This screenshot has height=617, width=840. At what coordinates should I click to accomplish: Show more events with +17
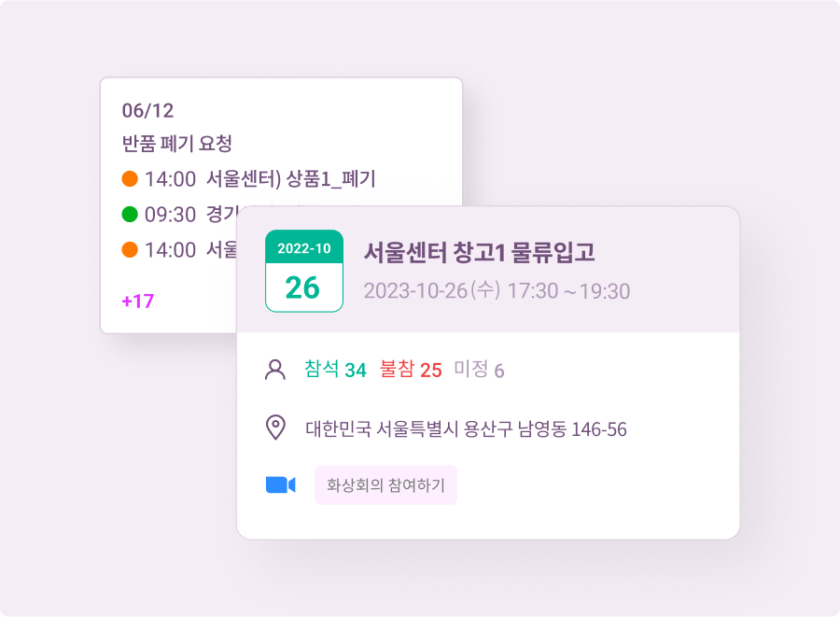[137, 301]
